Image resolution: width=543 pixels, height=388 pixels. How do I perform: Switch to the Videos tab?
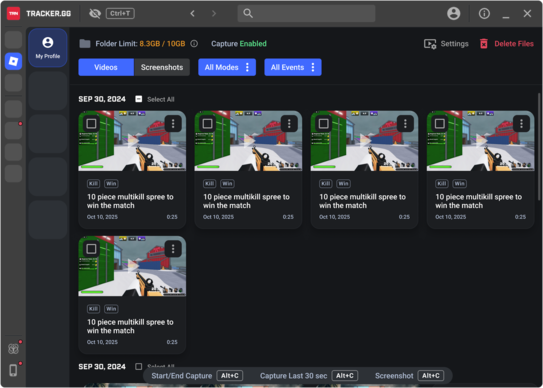click(106, 67)
